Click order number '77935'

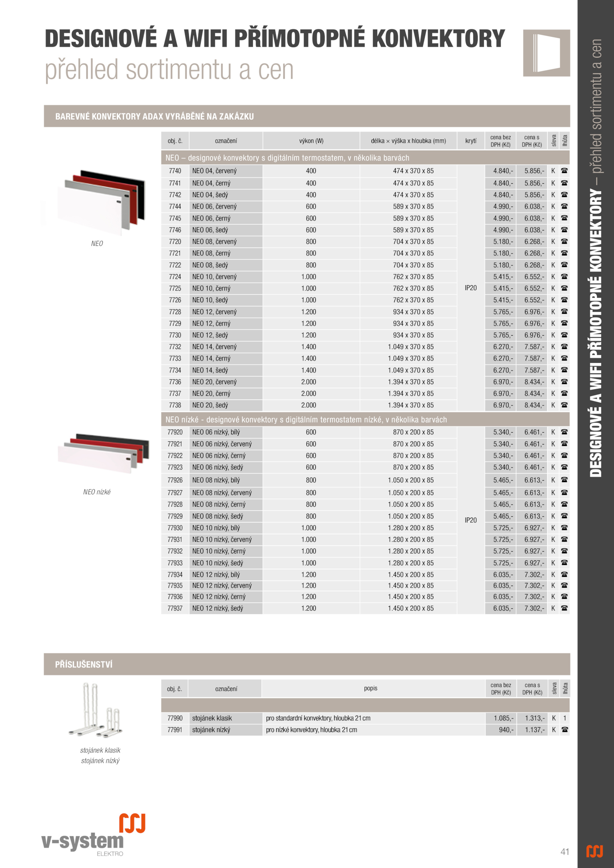[x=175, y=586]
